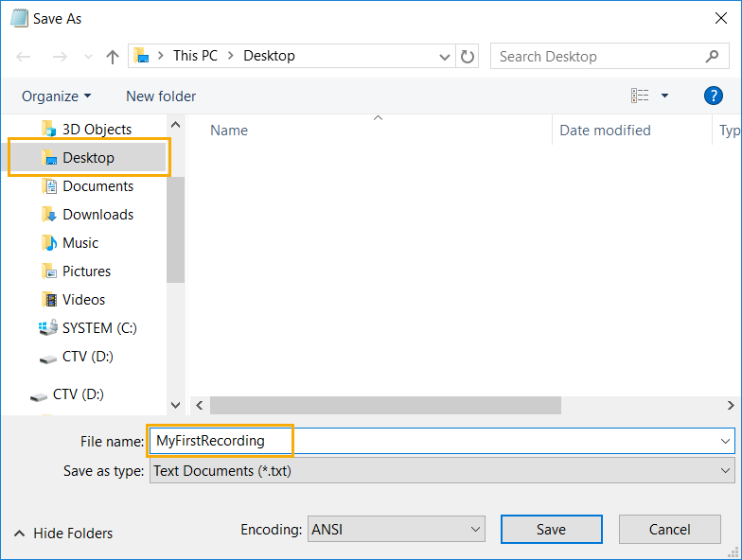Click the search magnifier icon
Image resolution: width=742 pixels, height=560 pixels.
[712, 57]
